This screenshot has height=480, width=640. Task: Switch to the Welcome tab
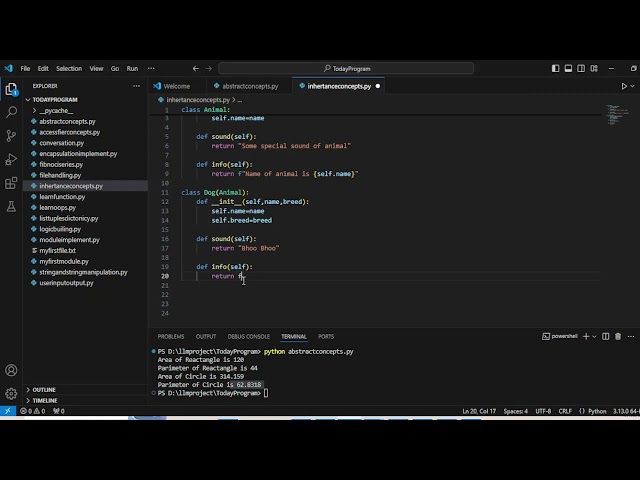(176, 86)
